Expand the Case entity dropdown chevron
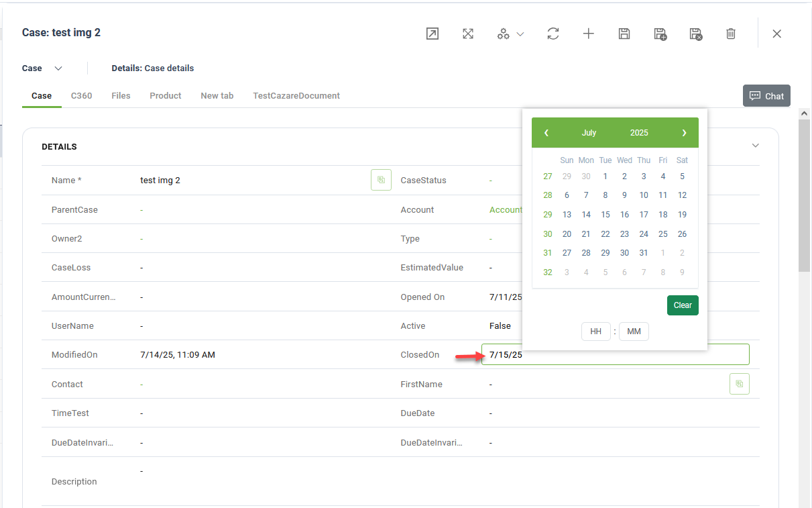 [58, 68]
